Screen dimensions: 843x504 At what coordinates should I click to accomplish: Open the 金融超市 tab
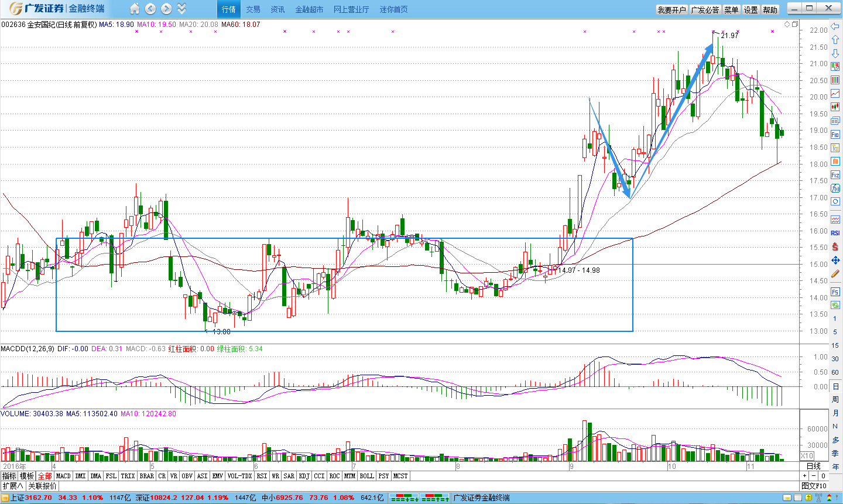point(309,9)
